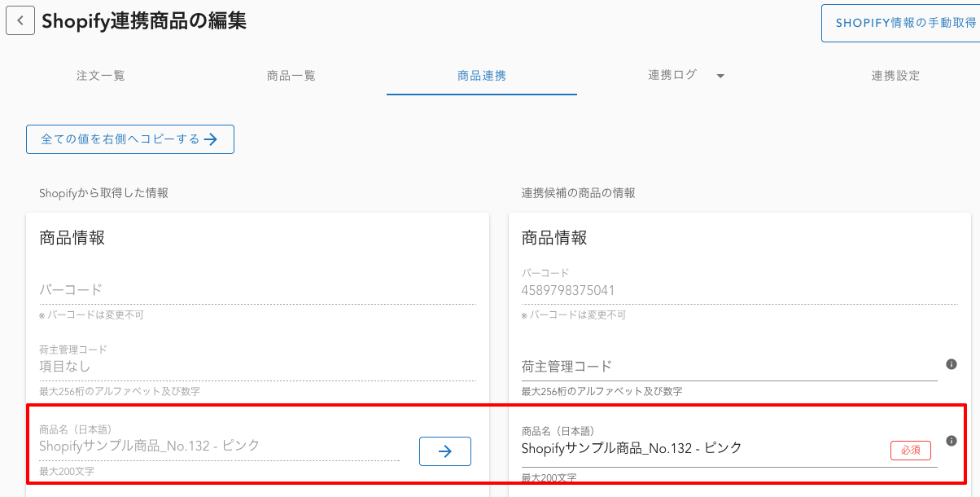
Task: Click the 必須 badge on 商品名
Action: point(910,450)
